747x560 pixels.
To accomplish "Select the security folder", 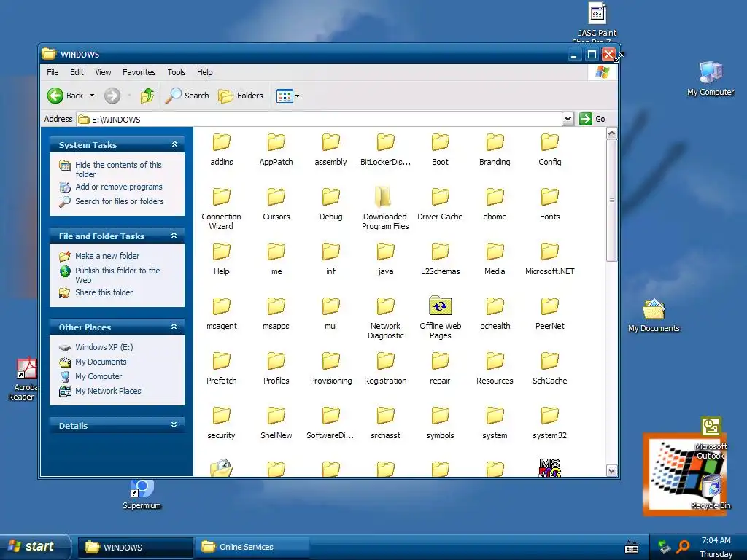I will click(222, 424).
